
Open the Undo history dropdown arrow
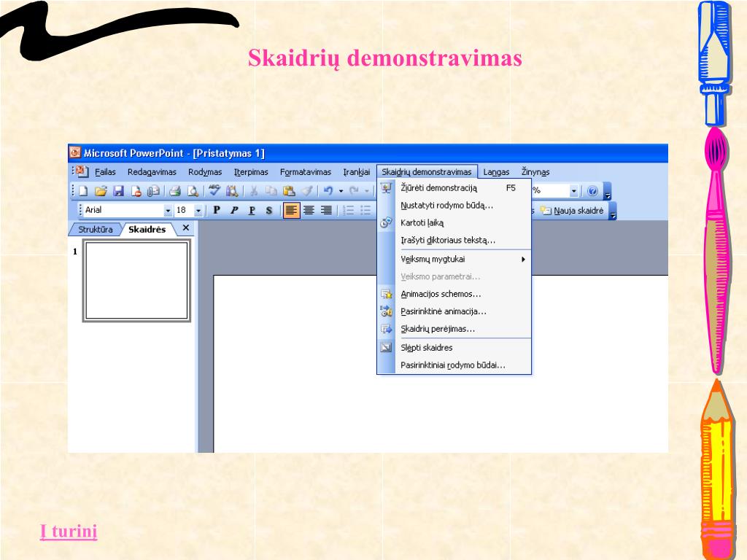pos(341,192)
